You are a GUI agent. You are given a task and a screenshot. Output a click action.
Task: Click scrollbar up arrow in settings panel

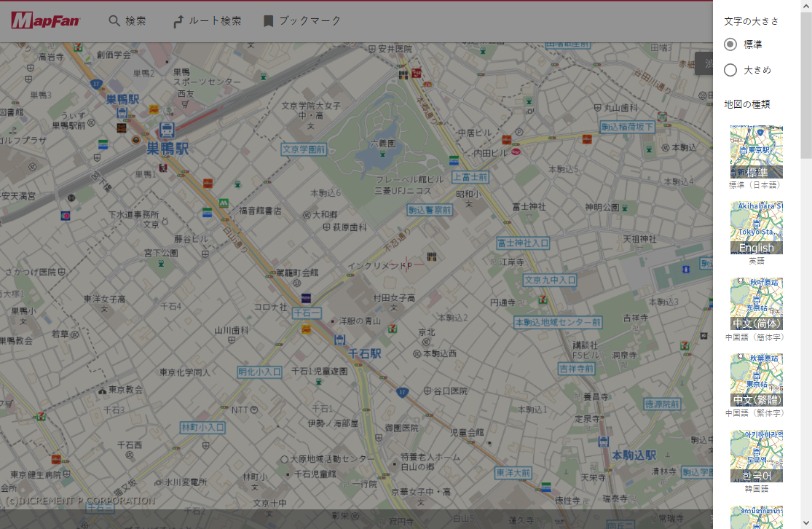coord(805,6)
